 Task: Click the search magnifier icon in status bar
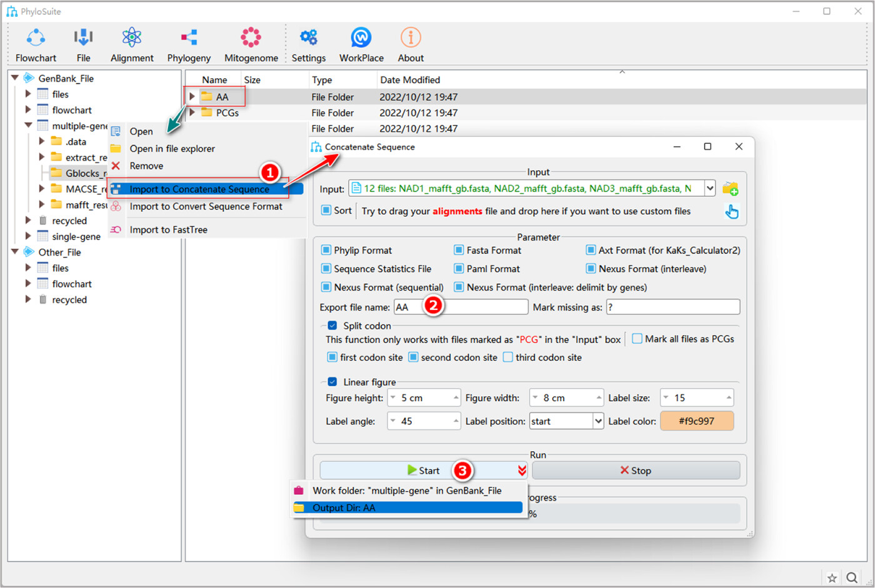tap(852, 577)
